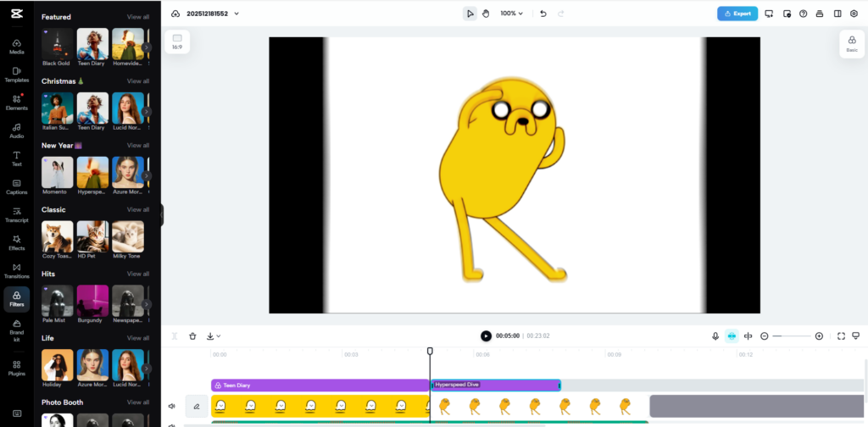Open the download options dropdown in timeline toolbar

tap(213, 336)
